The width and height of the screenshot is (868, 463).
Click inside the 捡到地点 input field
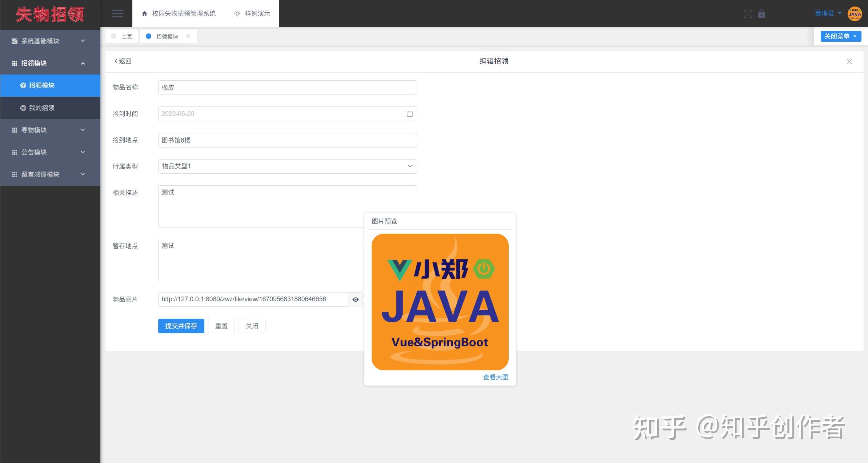[287, 140]
